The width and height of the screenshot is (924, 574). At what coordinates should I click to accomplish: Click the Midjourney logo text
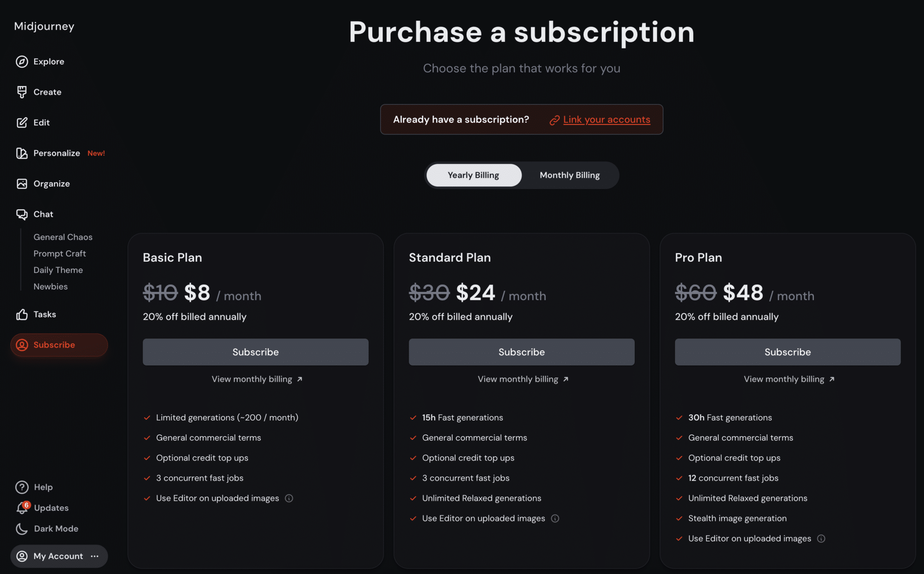coord(44,26)
